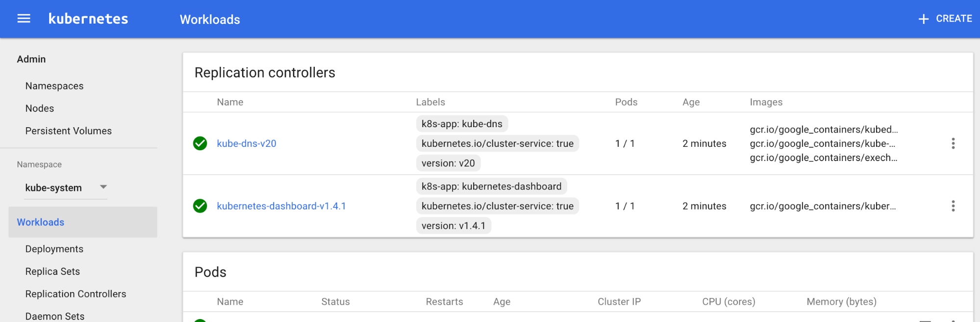
Task: Click the dropdown arrow next to kube-system
Action: [x=103, y=187]
